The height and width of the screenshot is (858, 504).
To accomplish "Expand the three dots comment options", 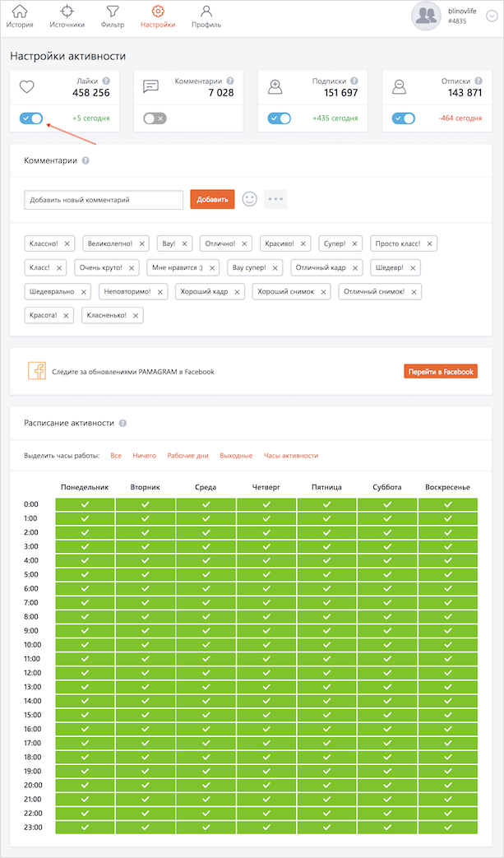I will [x=275, y=199].
